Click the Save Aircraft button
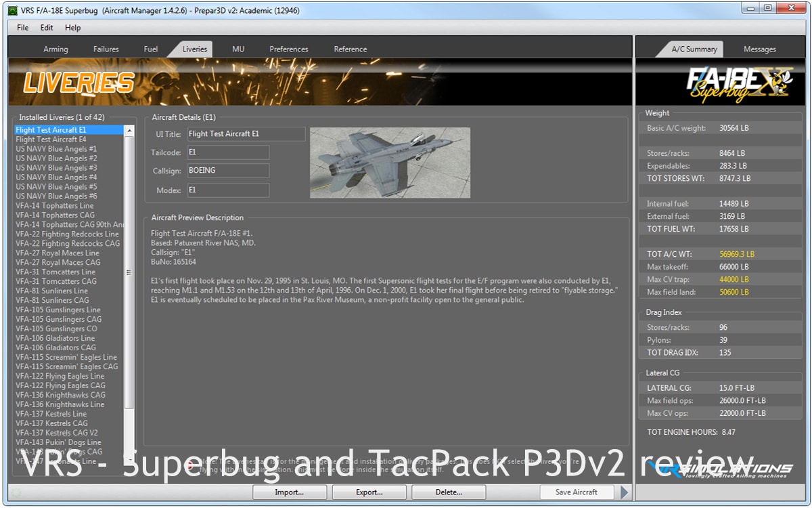The height and width of the screenshot is (508, 812). click(576, 492)
